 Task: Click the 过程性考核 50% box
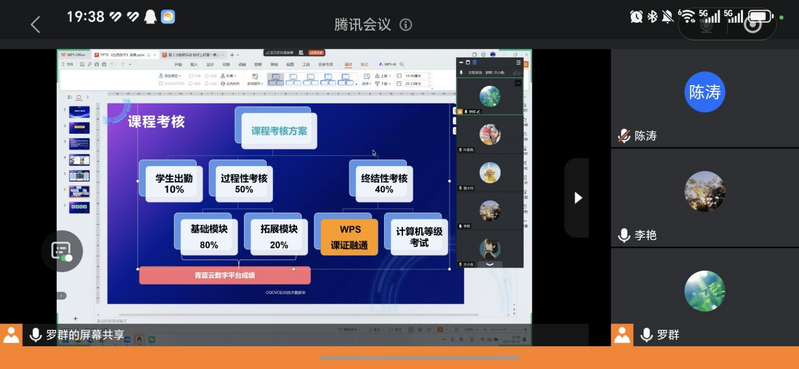[x=244, y=183]
